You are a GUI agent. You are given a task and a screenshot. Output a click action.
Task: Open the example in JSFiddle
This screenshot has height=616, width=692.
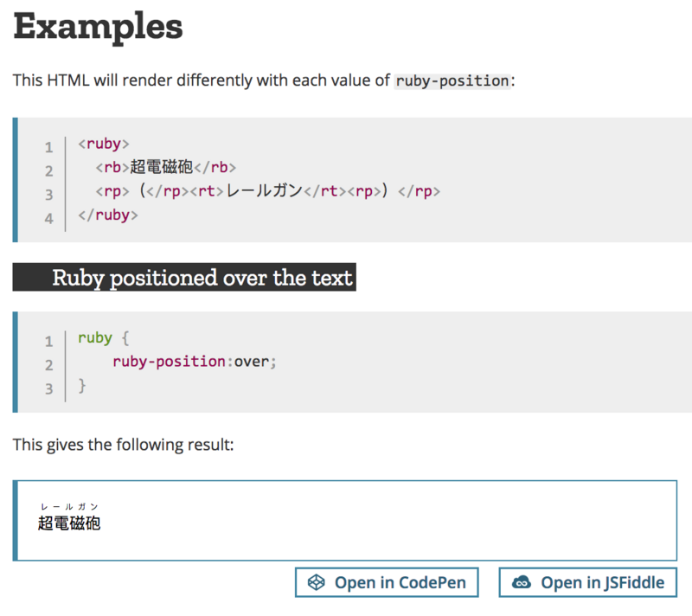(x=588, y=582)
